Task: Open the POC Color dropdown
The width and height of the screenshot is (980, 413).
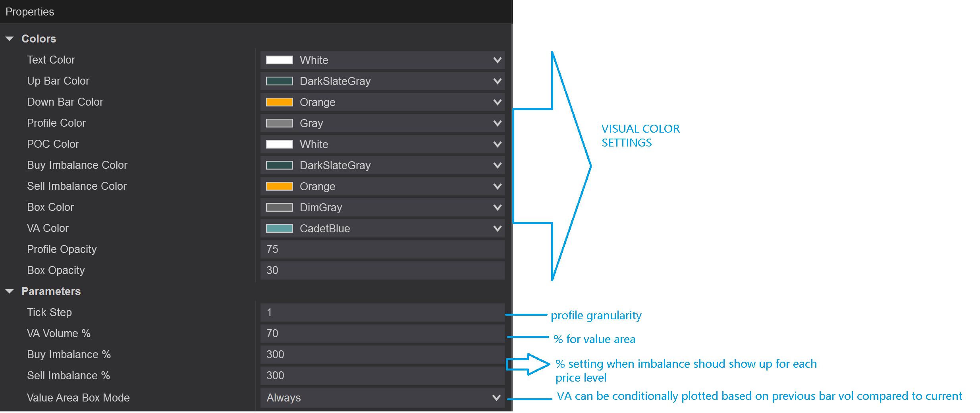Action: 497,144
